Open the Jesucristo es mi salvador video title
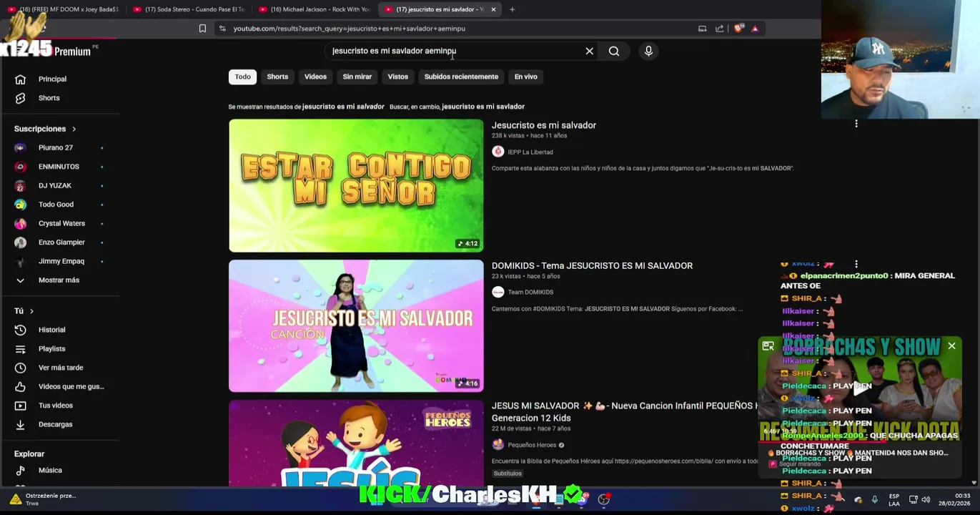Viewport: 980px width, 515px height. click(544, 125)
